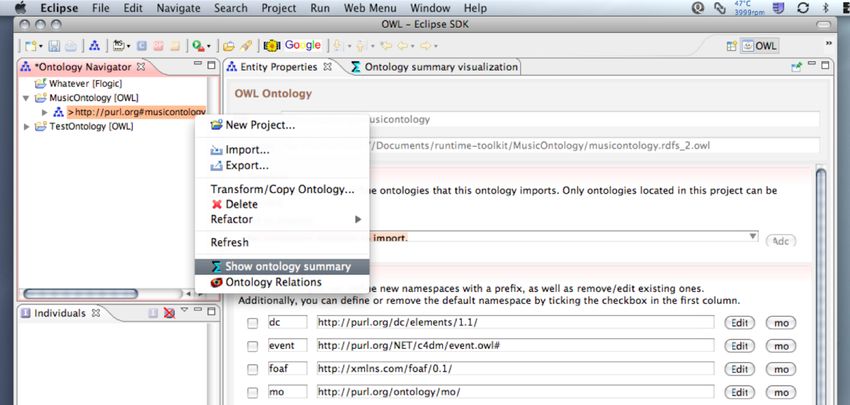Click the sunflower icon next to Google

(272, 46)
